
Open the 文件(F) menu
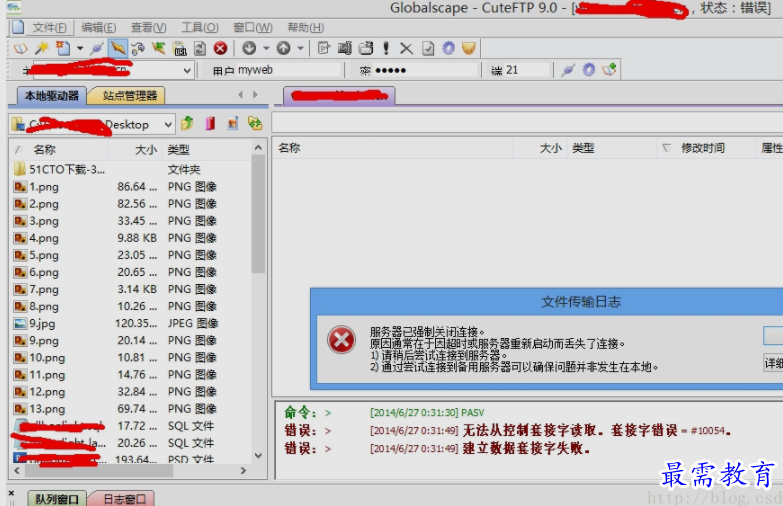pos(49,27)
